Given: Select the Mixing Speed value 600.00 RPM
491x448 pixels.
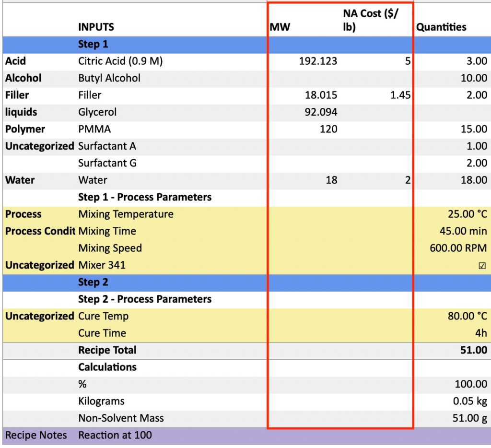Looking at the screenshot, I should tap(458, 248).
